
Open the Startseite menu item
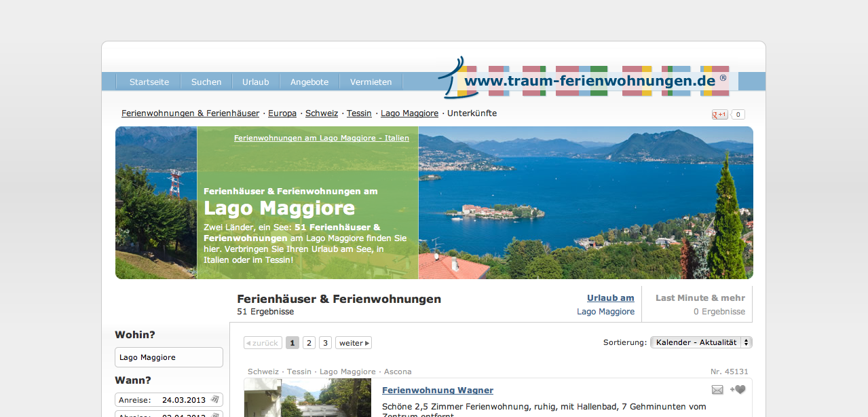pos(149,81)
